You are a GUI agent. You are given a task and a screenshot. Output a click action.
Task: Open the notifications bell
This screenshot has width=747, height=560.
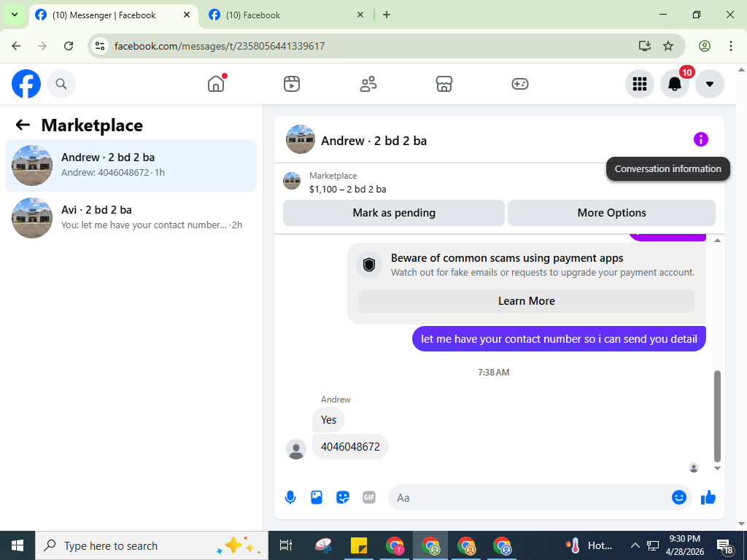675,84
